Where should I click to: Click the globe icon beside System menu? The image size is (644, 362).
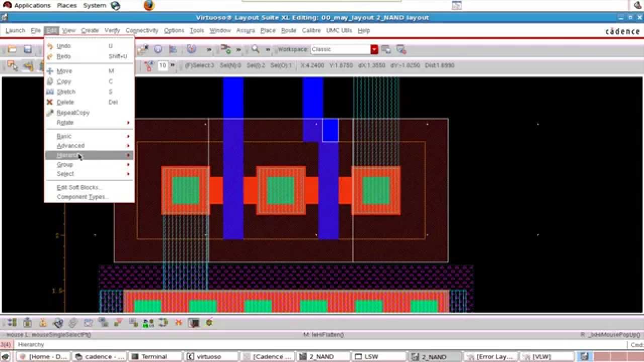115,6
